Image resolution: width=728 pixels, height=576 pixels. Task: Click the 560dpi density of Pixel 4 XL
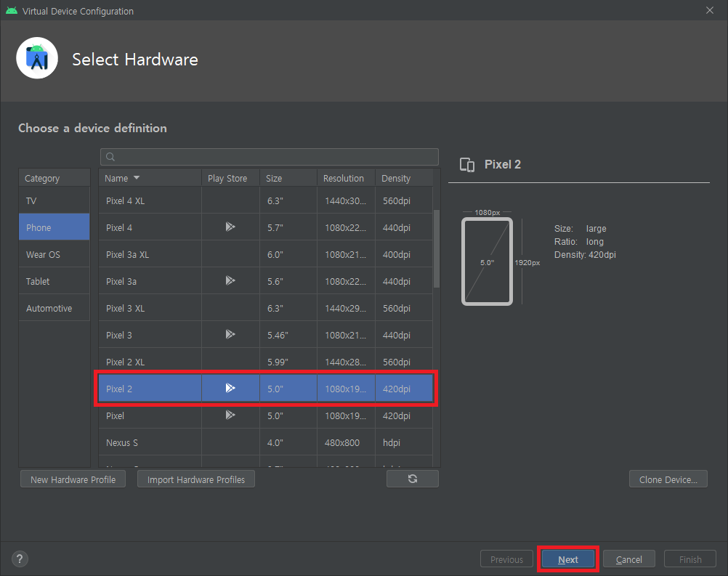coord(397,201)
